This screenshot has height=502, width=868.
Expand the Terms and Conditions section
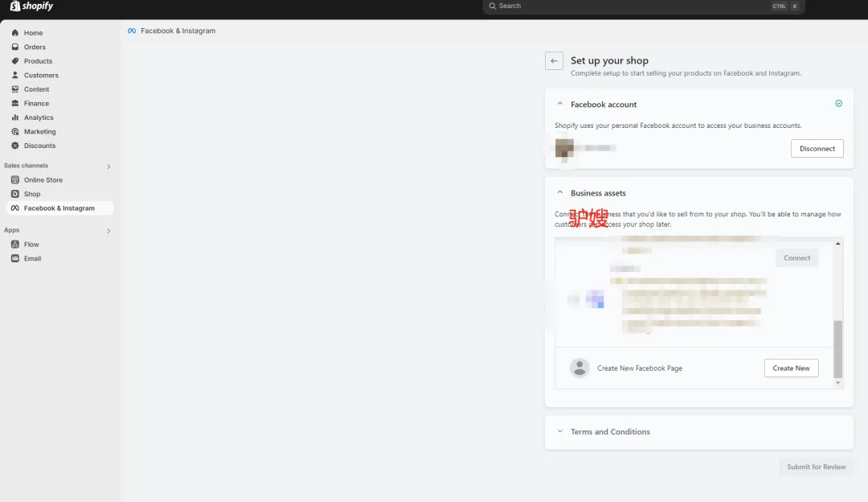559,431
